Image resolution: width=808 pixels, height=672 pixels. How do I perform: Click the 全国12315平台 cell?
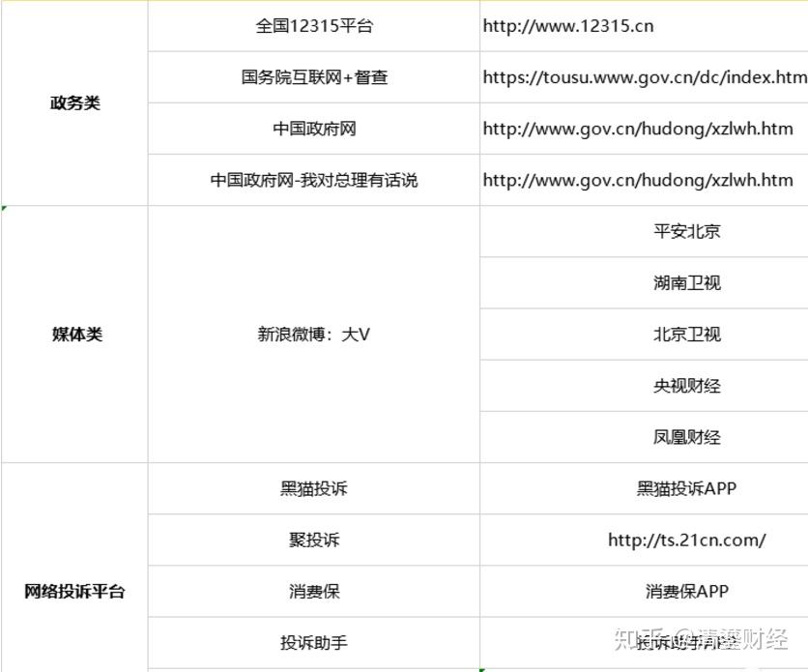(314, 26)
